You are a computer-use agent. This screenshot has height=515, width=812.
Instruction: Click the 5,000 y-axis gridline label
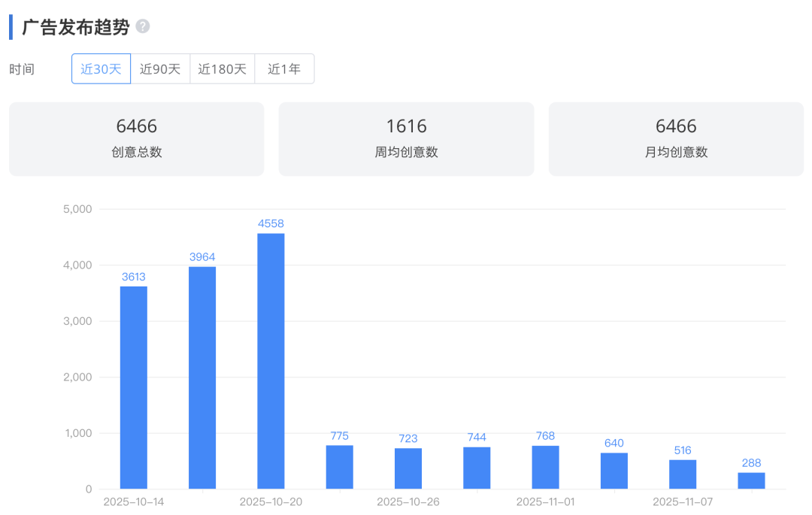(x=79, y=209)
